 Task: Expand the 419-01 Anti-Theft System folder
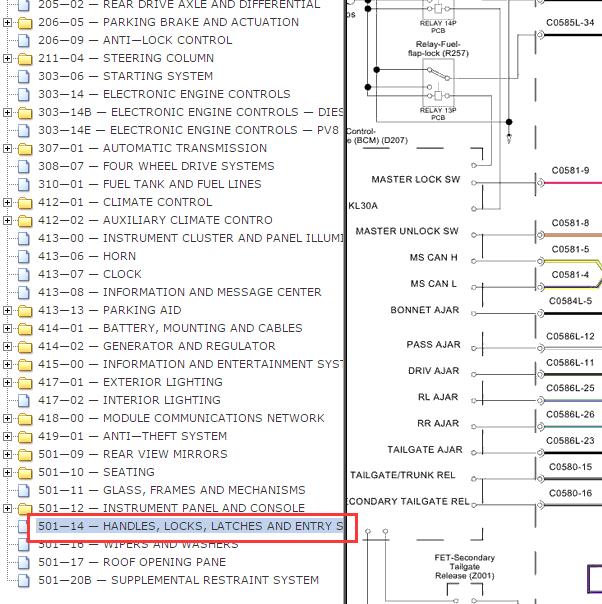pyautogui.click(x=7, y=436)
